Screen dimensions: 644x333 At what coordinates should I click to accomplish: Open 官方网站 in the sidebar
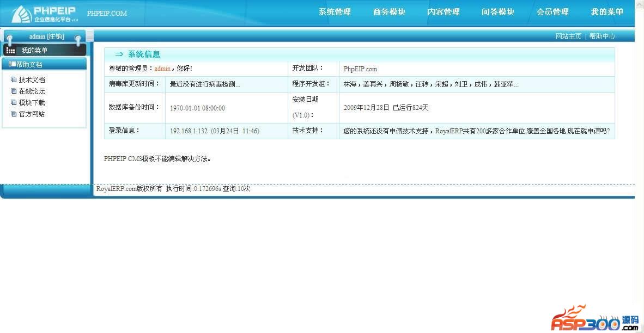[x=32, y=114]
